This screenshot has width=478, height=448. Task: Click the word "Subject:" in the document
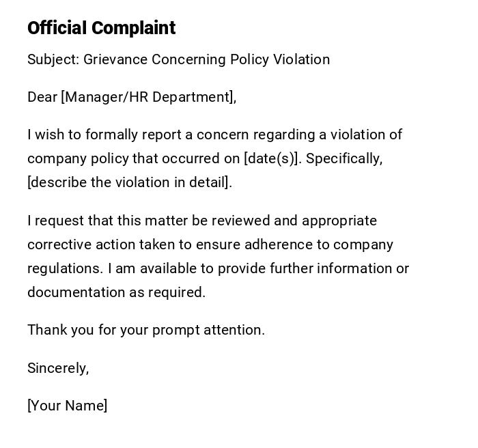click(53, 59)
